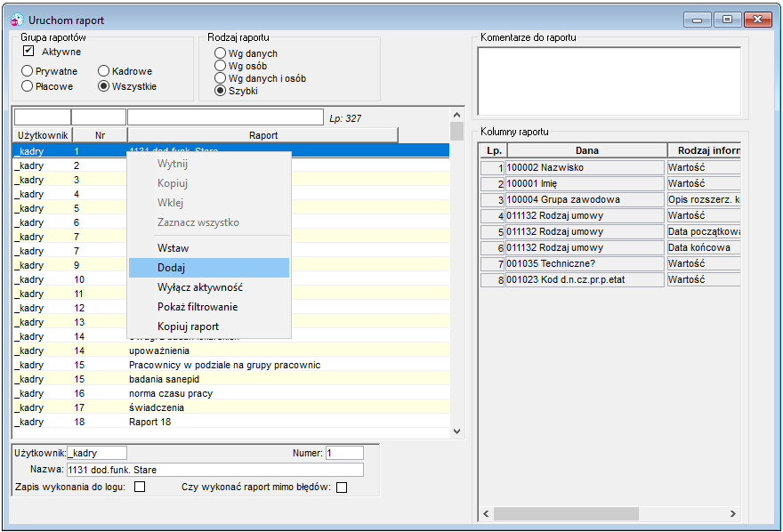The width and height of the screenshot is (783, 532).
Task: Sort by the Nr column header
Action: (100, 135)
